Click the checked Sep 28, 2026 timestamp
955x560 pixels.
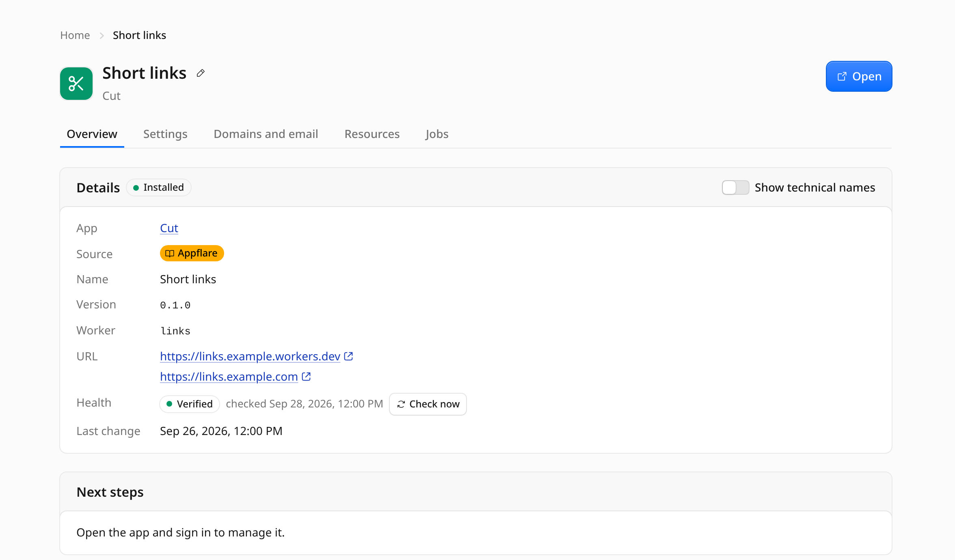[305, 404]
